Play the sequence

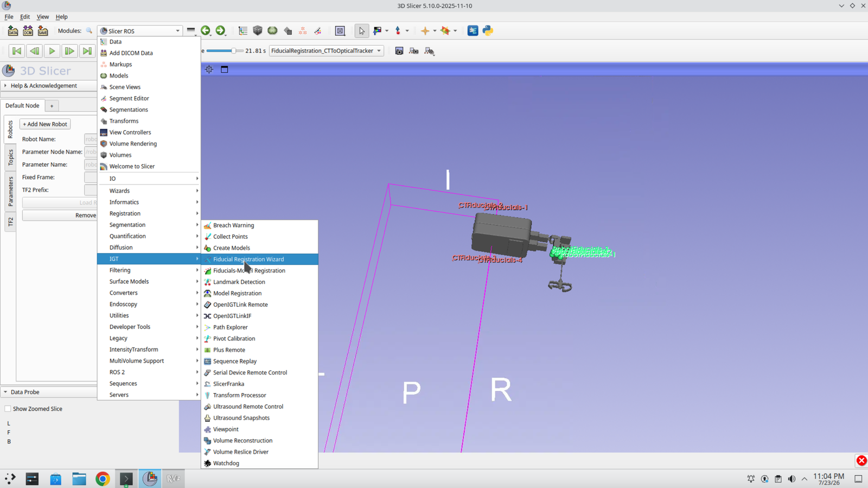52,51
